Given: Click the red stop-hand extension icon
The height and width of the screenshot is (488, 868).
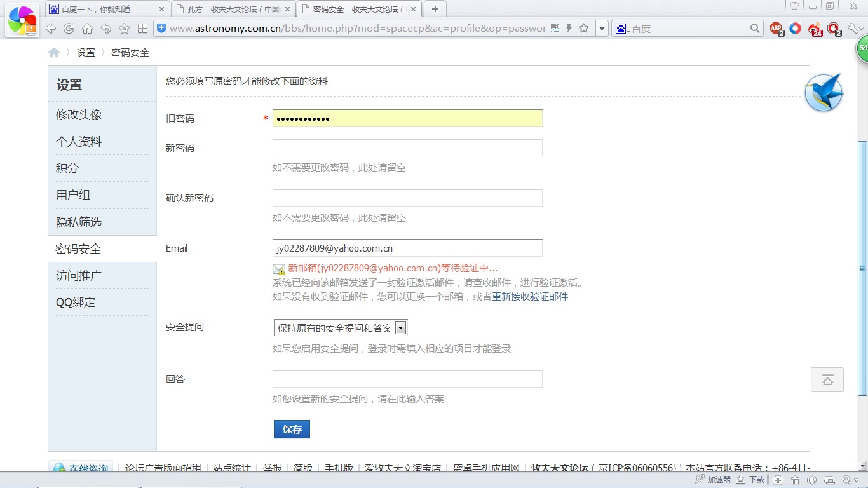Looking at the screenshot, I should (x=834, y=29).
